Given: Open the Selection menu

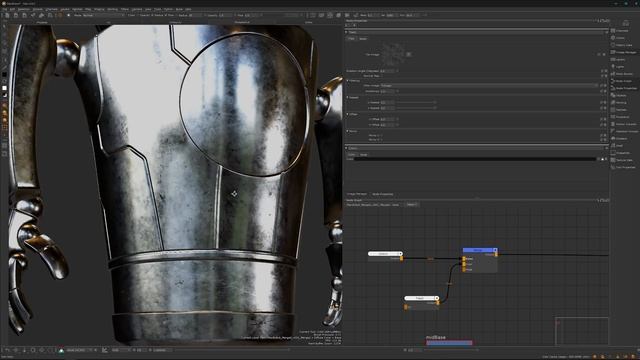Looking at the screenshot, I should point(23,9).
